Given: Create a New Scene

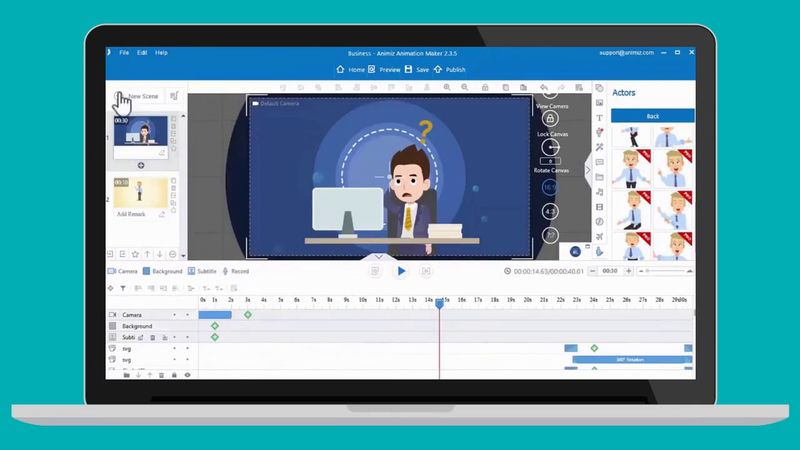Looking at the screenshot, I should click(x=137, y=96).
